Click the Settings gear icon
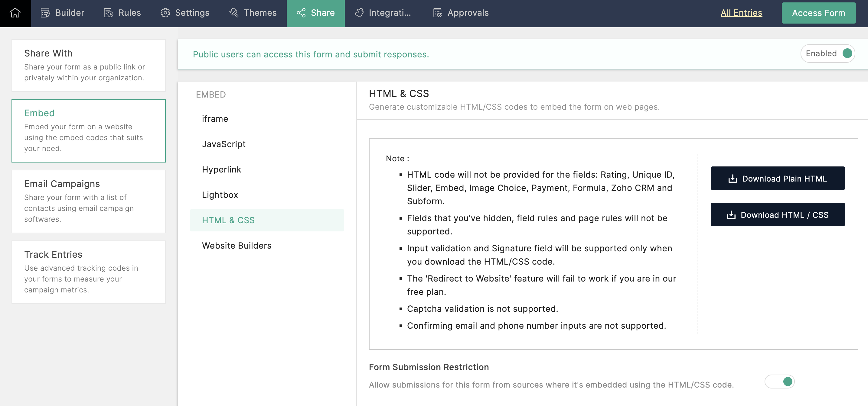868x406 pixels. click(x=165, y=13)
